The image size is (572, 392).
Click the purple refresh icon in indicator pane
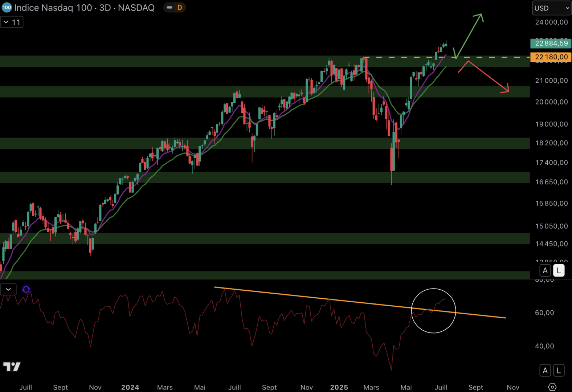pos(26,289)
